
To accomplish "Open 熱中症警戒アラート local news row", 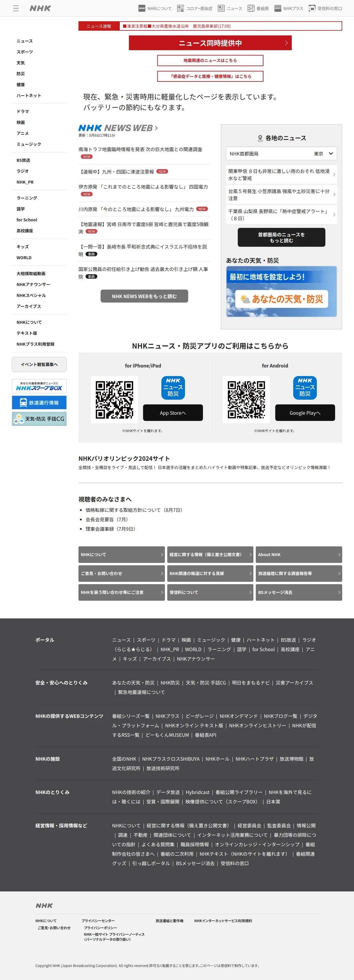I will point(281,215).
